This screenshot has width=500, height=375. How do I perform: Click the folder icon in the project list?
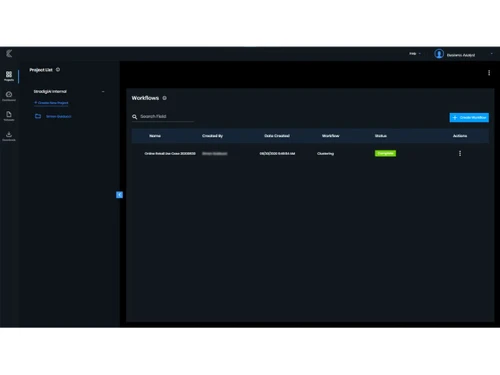[x=38, y=116]
